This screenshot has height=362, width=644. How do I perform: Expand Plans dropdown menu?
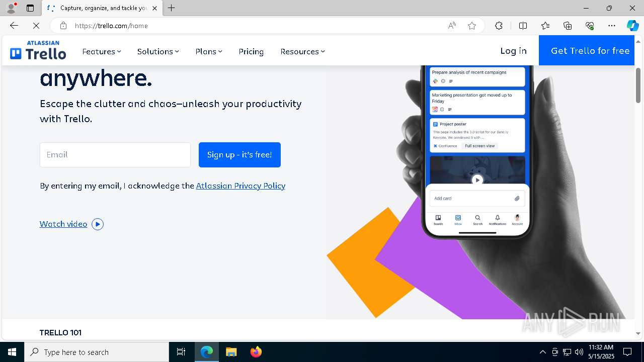[209, 51]
